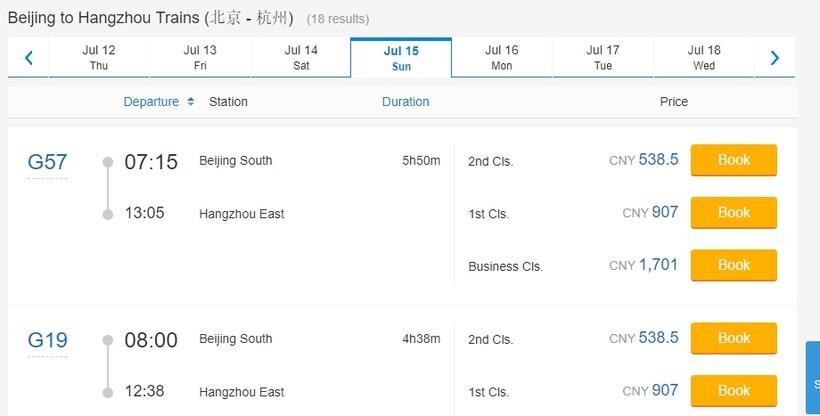Select the Jul 13 Fri date tab

[200, 58]
